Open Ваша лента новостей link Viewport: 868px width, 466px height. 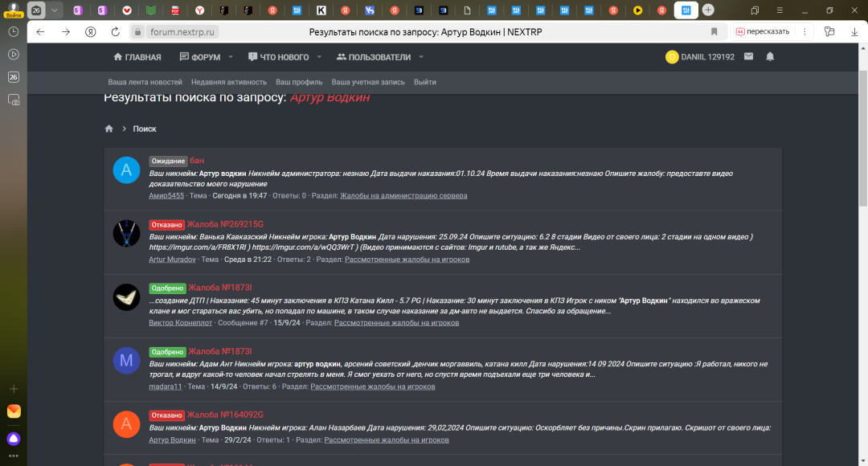[x=145, y=82]
